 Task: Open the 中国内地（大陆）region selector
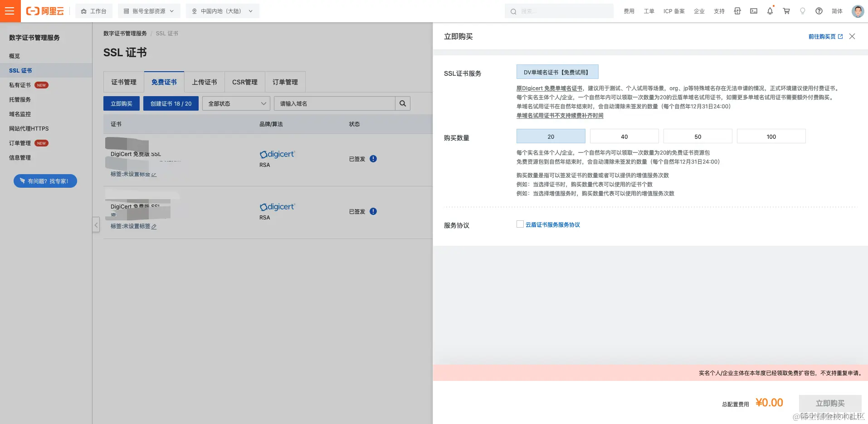tap(222, 10)
